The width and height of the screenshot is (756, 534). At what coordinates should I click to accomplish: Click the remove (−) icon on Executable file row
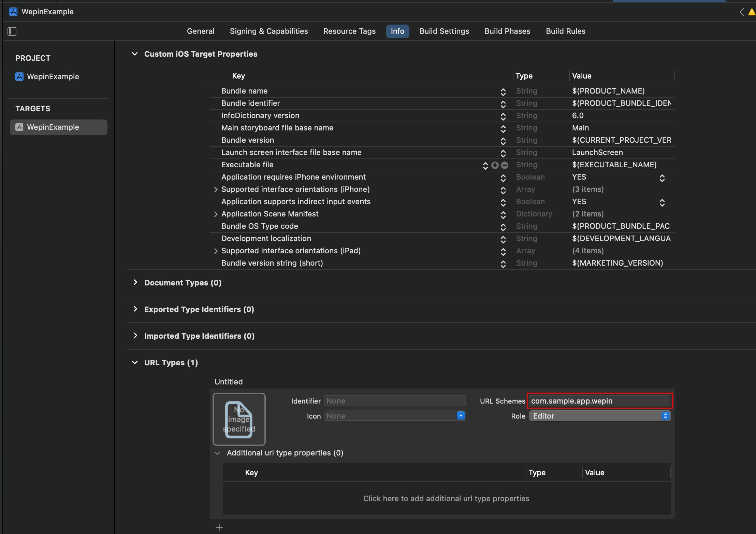pyautogui.click(x=505, y=165)
